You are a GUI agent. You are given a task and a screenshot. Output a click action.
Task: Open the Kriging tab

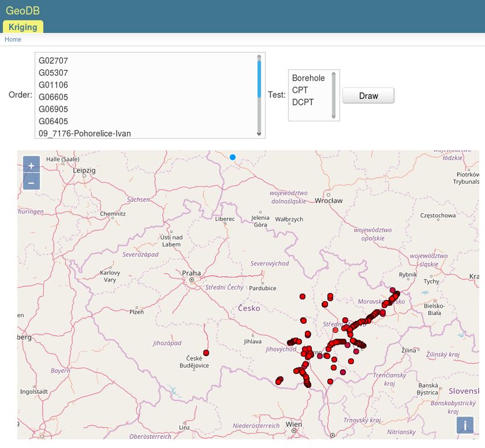coord(23,27)
